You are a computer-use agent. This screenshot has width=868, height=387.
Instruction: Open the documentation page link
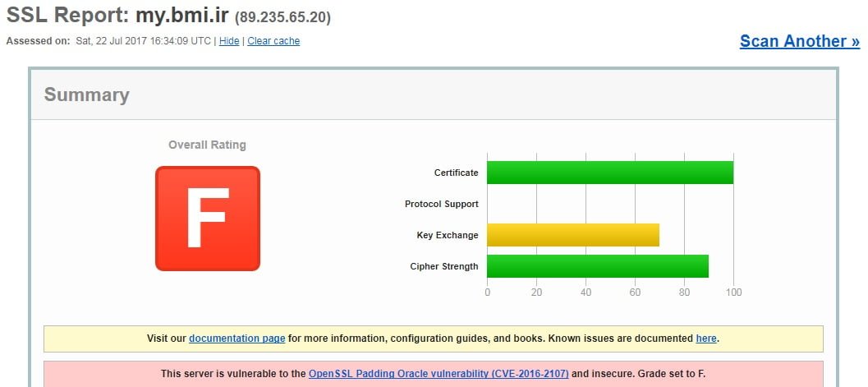(x=237, y=339)
